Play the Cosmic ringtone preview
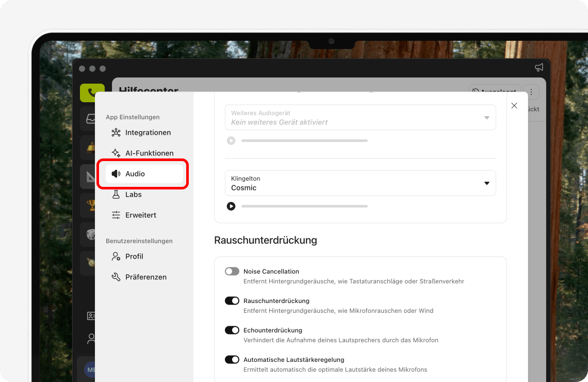 point(231,206)
